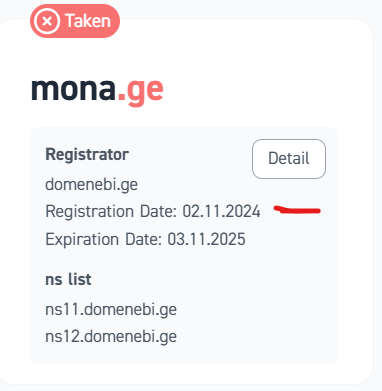Open the domenebi.ge registrator name
Image resolution: width=382 pixels, height=391 pixels.
tap(91, 184)
